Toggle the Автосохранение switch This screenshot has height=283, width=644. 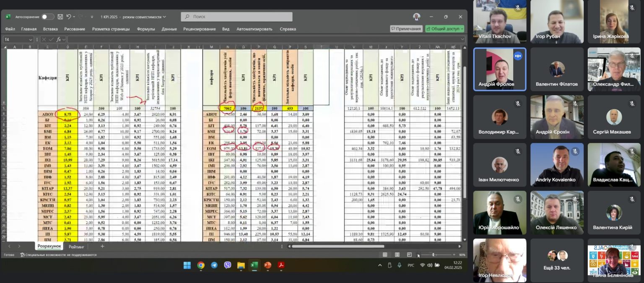point(47,17)
